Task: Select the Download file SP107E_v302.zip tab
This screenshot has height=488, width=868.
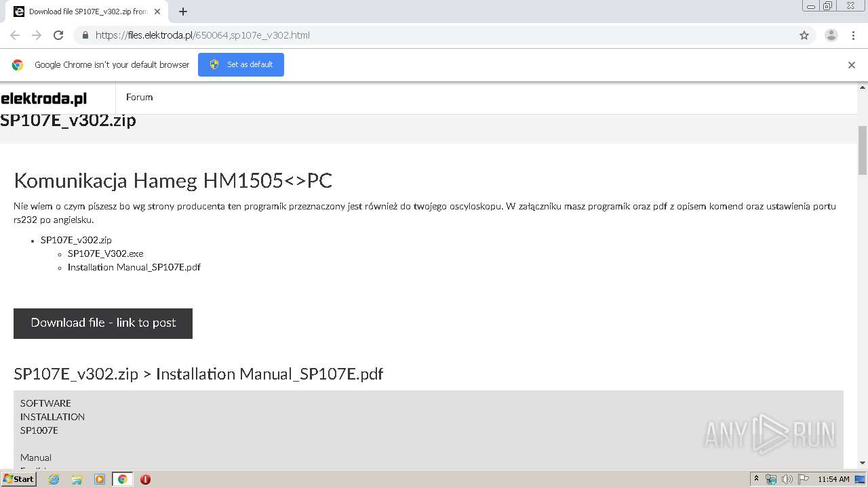Action: point(88,12)
